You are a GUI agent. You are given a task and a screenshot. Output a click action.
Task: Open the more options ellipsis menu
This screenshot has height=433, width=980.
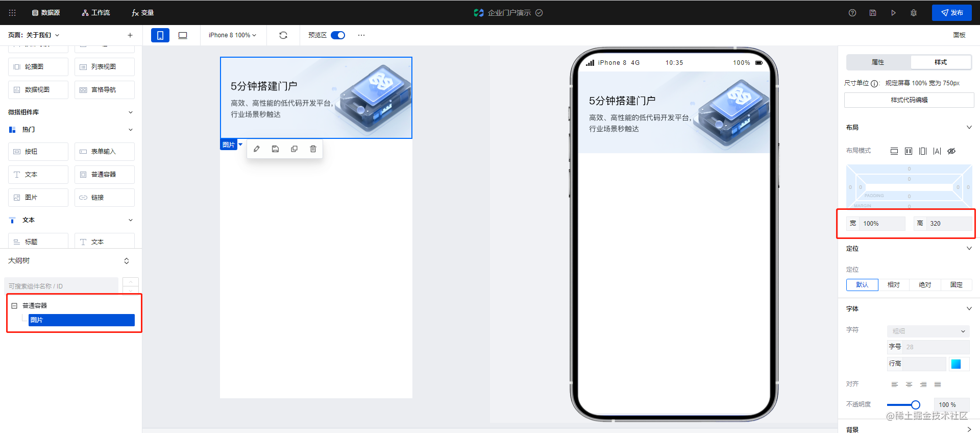click(x=361, y=35)
